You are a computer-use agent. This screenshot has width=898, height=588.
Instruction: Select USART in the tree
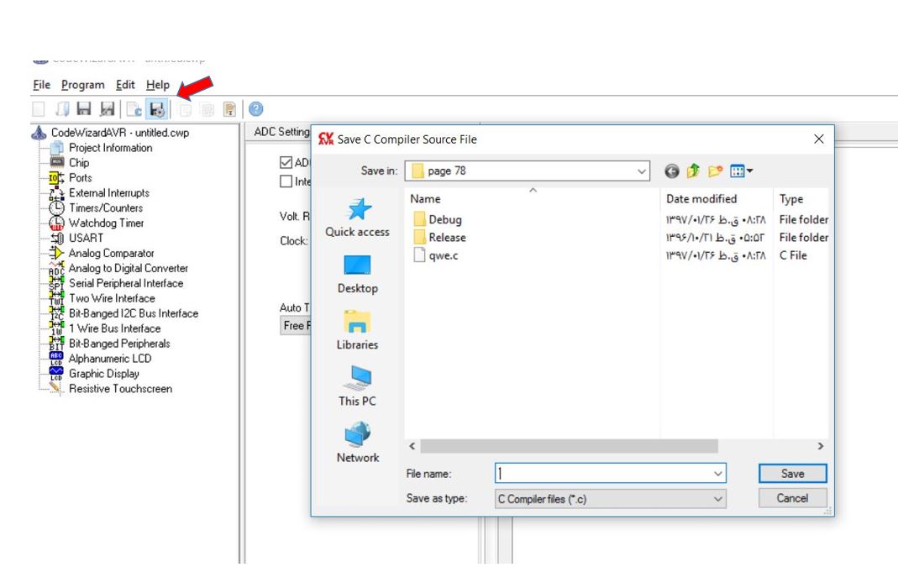tap(86, 238)
